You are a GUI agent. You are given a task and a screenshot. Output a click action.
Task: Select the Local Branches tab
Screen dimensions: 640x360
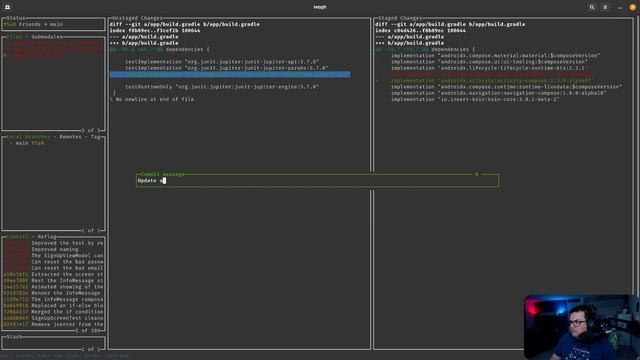(28, 137)
